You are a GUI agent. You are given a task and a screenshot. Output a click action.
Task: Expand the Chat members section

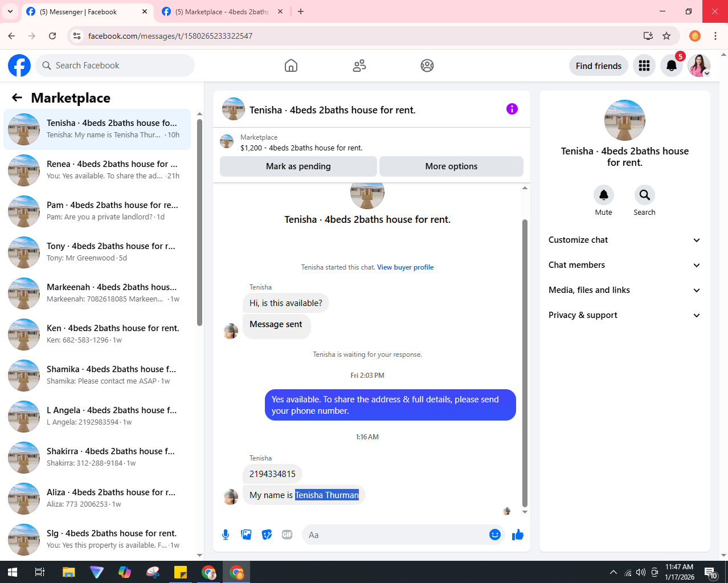(624, 265)
